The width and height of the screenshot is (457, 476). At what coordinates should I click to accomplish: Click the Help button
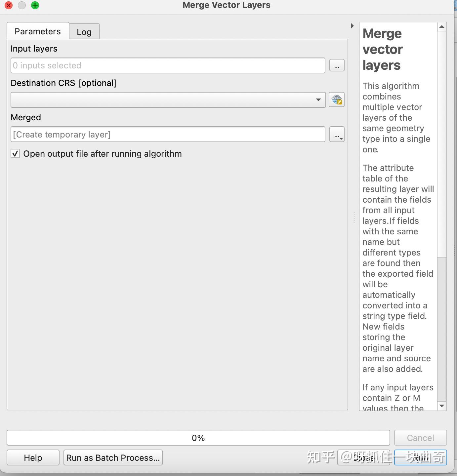click(x=32, y=457)
